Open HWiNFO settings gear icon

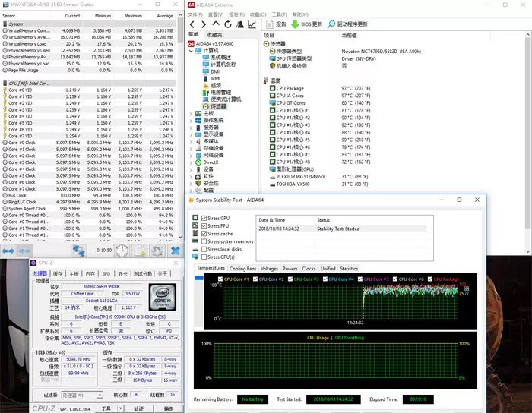point(157,251)
